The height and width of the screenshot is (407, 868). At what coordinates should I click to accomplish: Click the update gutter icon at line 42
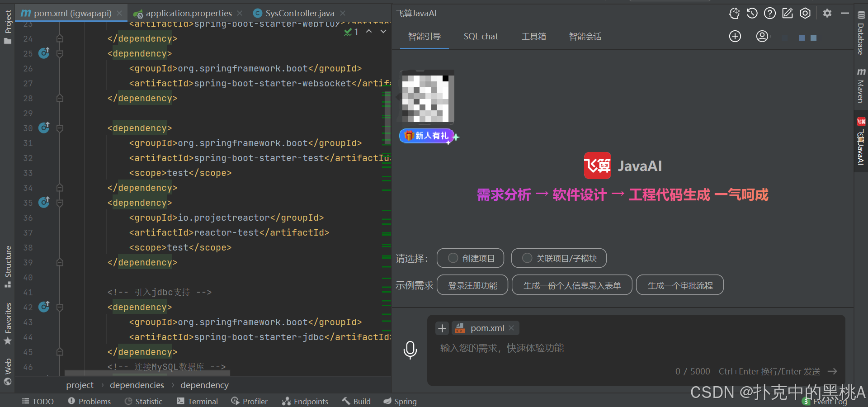[x=44, y=307]
